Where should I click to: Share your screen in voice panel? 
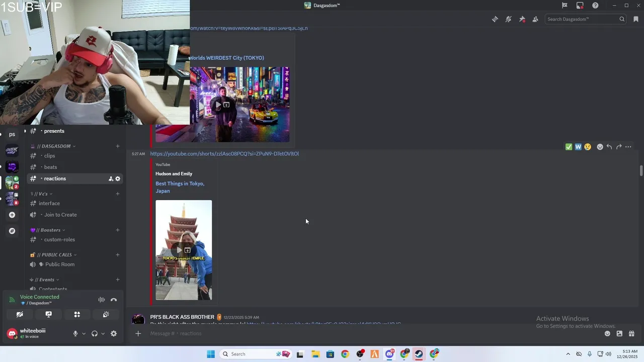tap(48, 314)
